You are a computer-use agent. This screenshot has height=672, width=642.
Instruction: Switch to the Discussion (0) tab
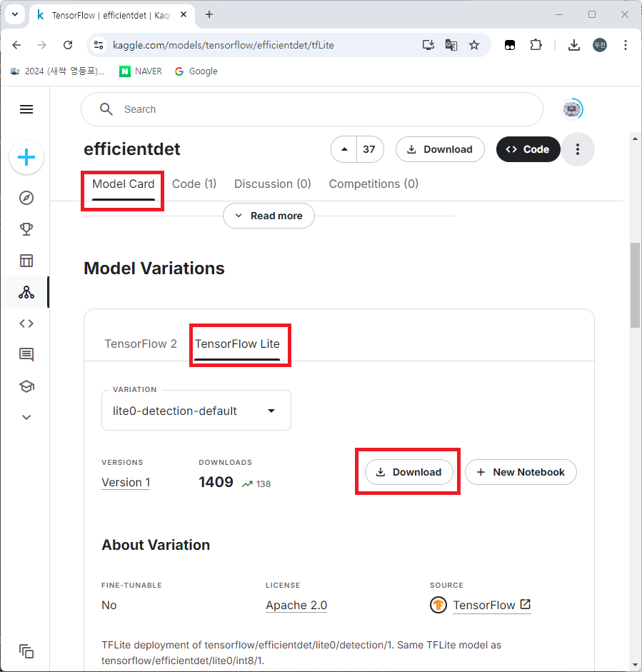pyautogui.click(x=273, y=184)
